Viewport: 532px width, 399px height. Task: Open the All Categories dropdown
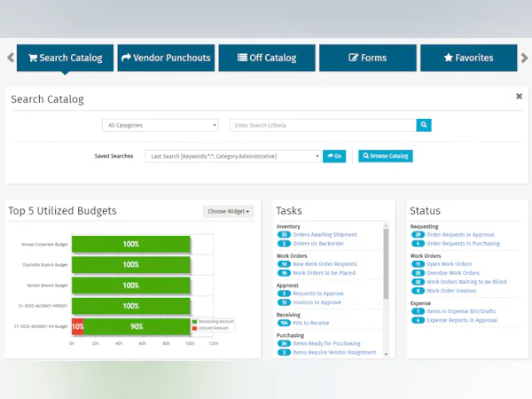tap(160, 125)
